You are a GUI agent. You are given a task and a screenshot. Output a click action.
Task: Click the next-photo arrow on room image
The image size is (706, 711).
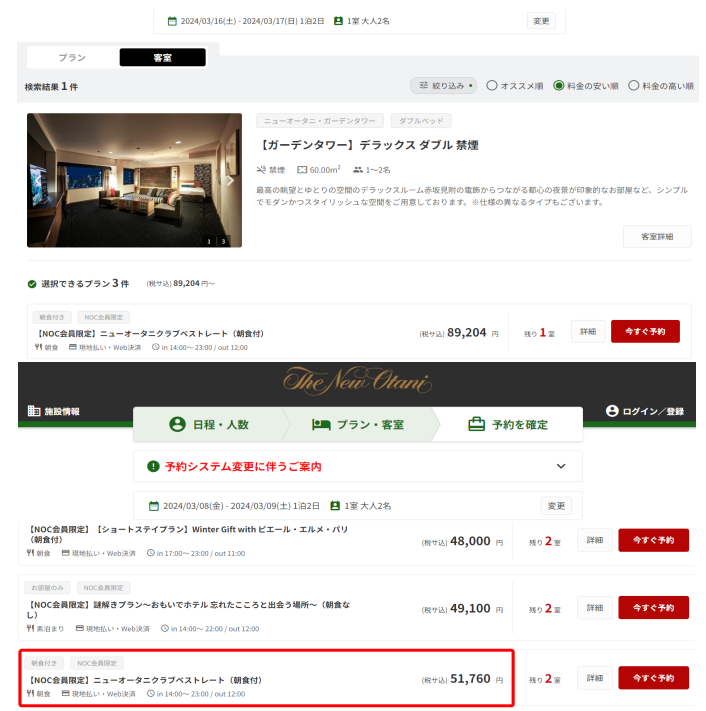[230, 180]
